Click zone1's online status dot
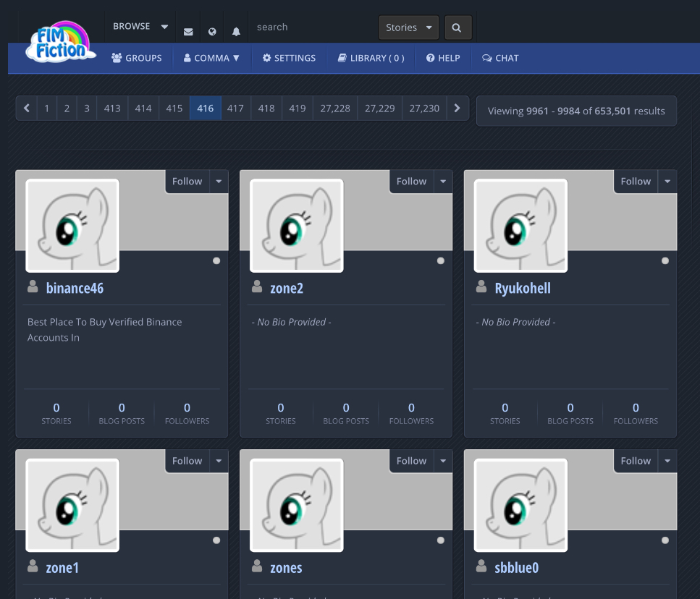This screenshot has width=700, height=599. [x=216, y=540]
